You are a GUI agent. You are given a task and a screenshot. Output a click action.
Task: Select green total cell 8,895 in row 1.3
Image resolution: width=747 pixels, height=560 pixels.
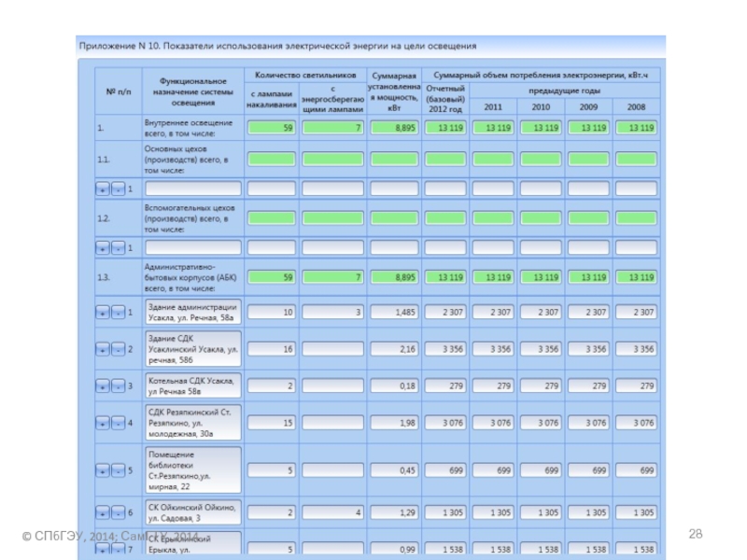(x=393, y=277)
